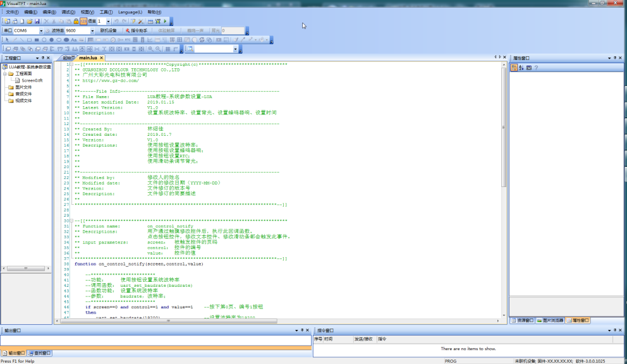Click the alphabetical sort icon in properties panel
627x364 pixels.
521,68
